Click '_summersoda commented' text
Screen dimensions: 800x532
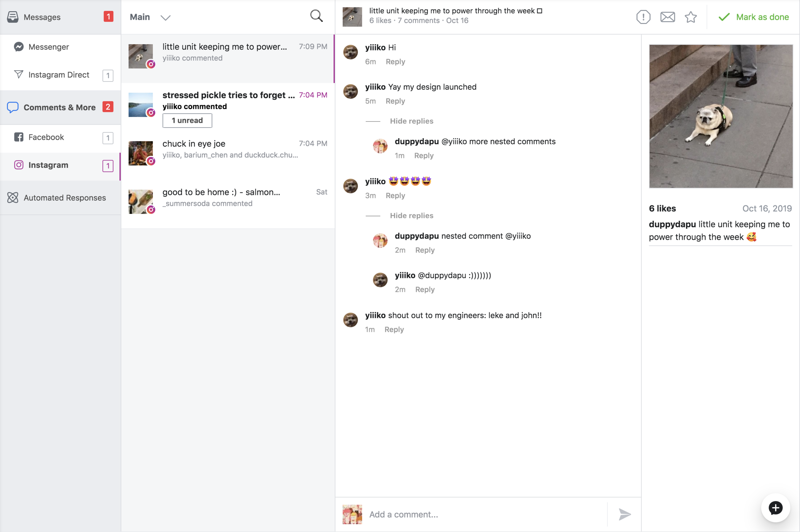coord(207,203)
